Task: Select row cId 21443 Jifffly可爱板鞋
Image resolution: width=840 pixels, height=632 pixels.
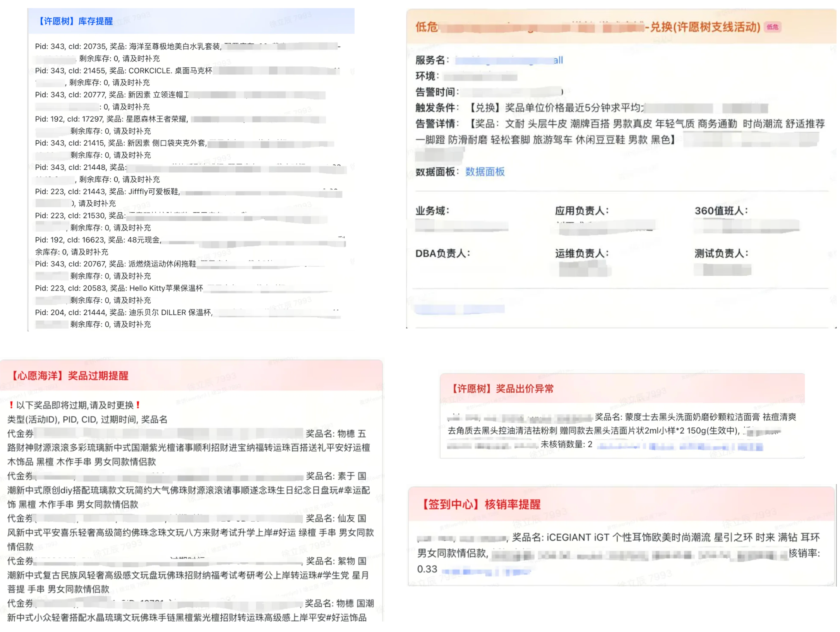Action: pyautogui.click(x=189, y=197)
